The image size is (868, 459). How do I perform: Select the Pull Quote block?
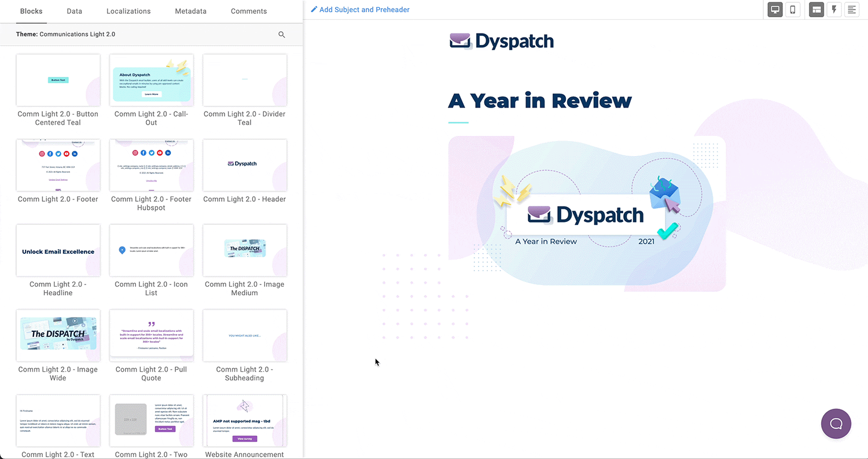151,335
